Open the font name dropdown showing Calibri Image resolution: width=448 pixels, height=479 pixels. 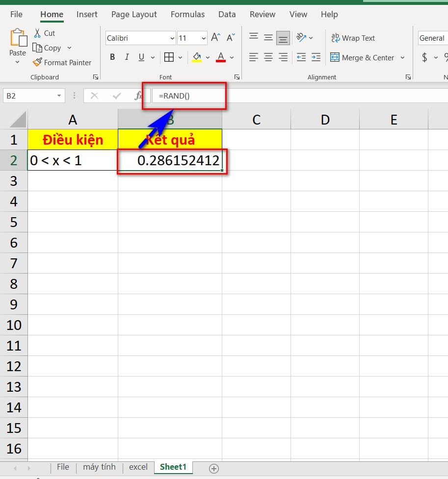172,38
